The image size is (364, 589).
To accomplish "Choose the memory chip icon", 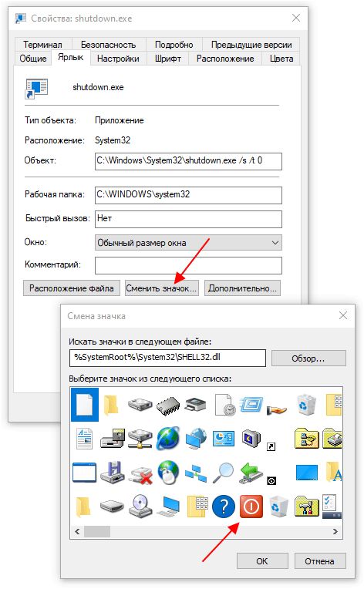I will click(168, 406).
